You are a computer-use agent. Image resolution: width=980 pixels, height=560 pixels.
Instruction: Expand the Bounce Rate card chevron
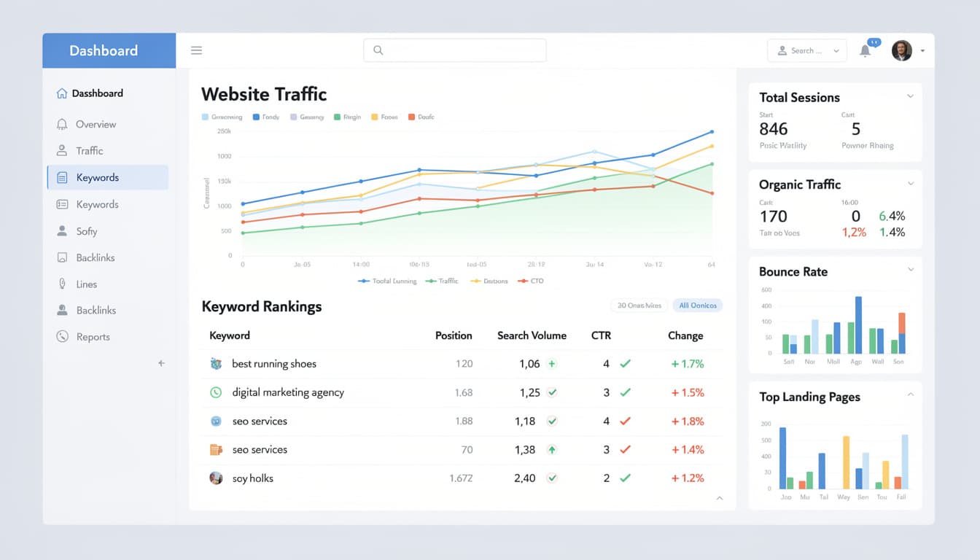(x=910, y=270)
